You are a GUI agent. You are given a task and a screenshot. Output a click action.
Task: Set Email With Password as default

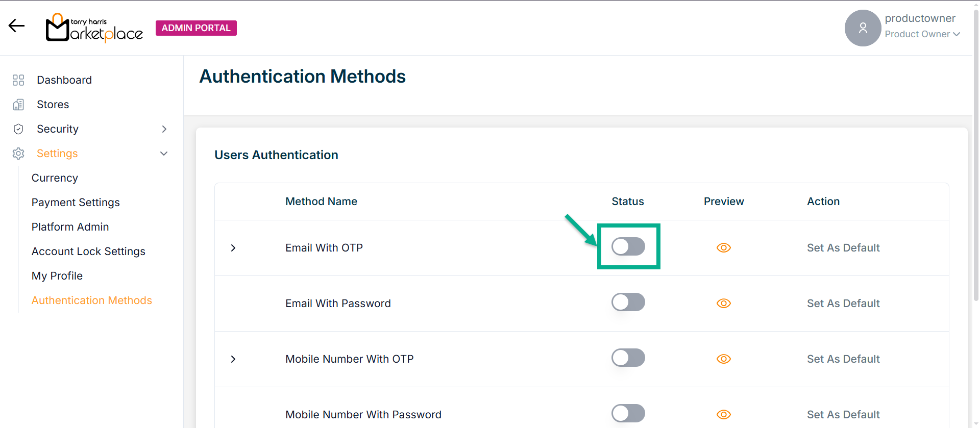click(x=843, y=304)
